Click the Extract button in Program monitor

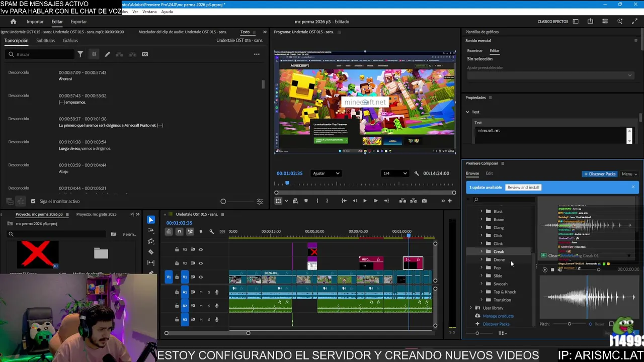pos(414,201)
